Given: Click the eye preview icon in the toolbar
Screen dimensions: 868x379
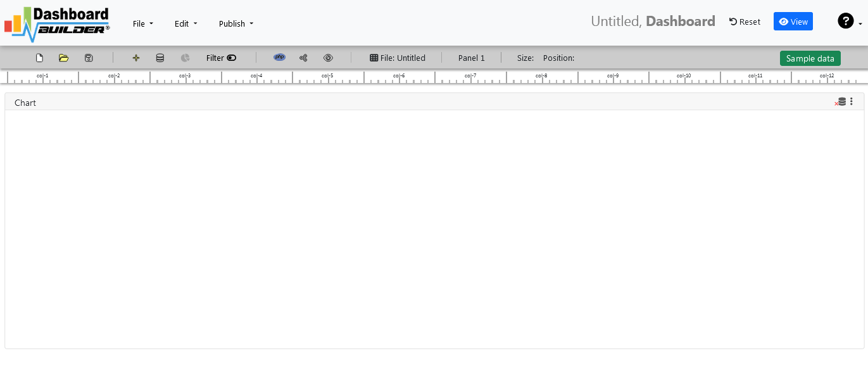Looking at the screenshot, I should [328, 58].
